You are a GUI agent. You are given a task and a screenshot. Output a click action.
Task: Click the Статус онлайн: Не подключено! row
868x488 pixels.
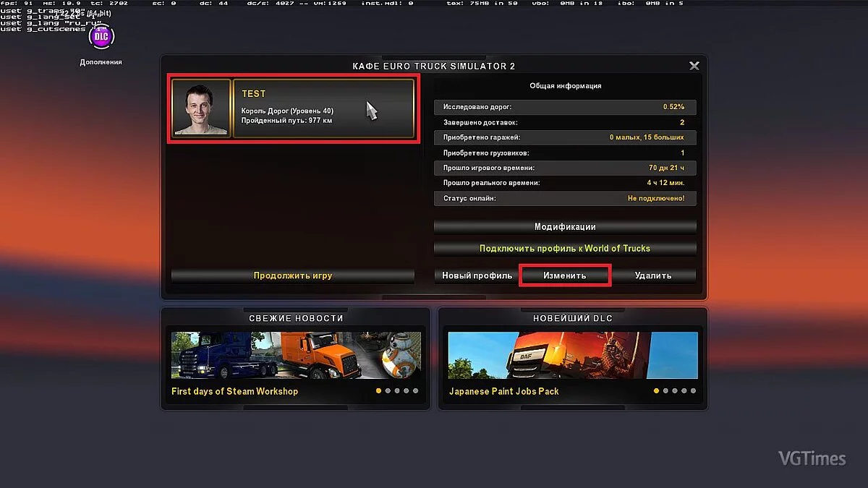click(x=564, y=198)
